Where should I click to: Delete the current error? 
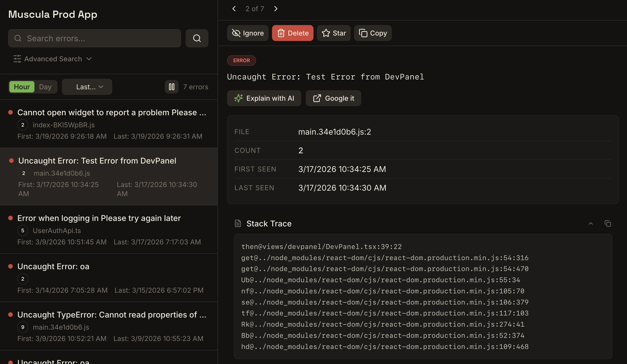coord(293,33)
